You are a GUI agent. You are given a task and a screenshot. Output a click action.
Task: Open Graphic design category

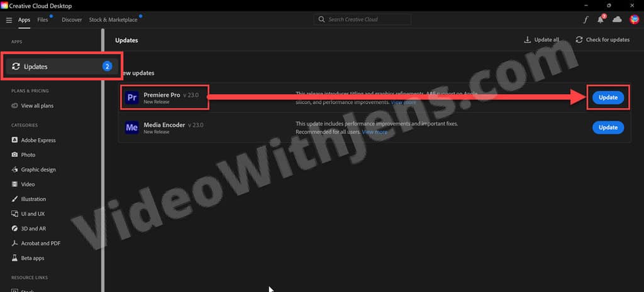pos(38,170)
